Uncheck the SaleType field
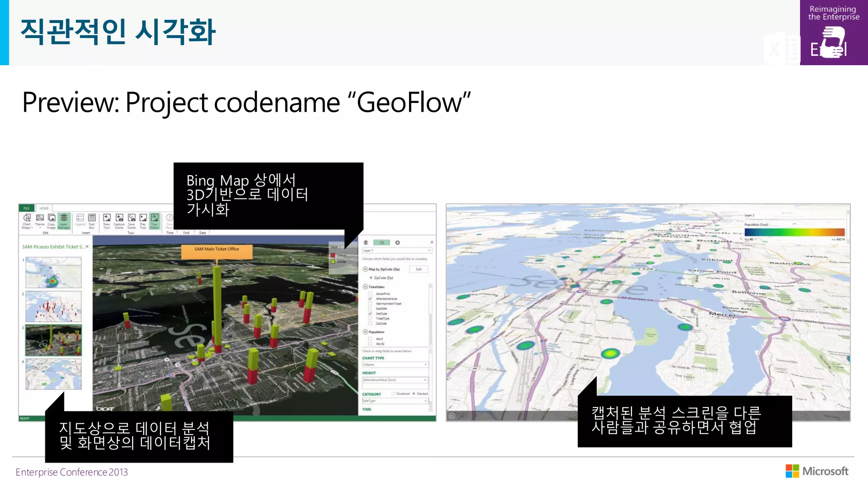 (x=370, y=313)
